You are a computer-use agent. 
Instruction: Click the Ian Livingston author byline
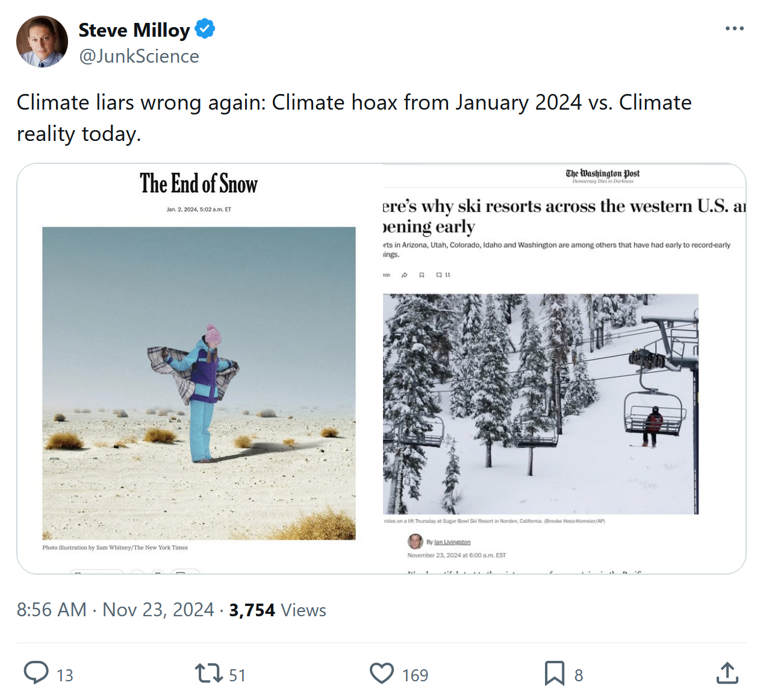[452, 542]
